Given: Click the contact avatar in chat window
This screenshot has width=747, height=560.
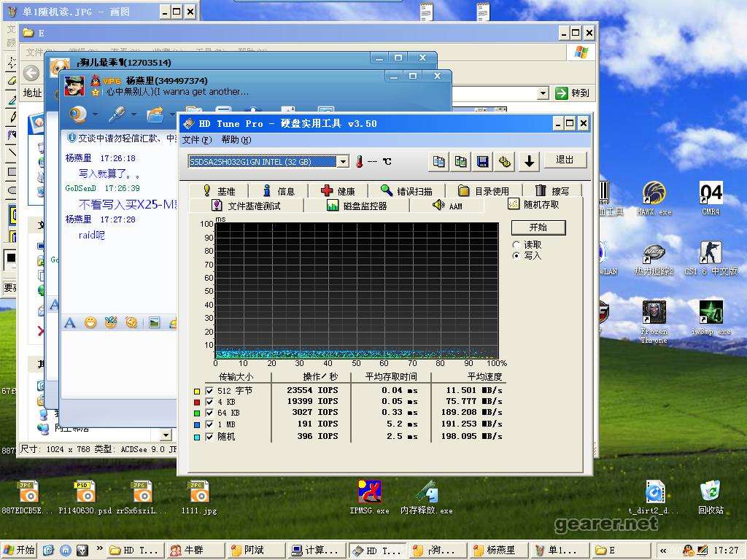Looking at the screenshot, I should tap(74, 86).
